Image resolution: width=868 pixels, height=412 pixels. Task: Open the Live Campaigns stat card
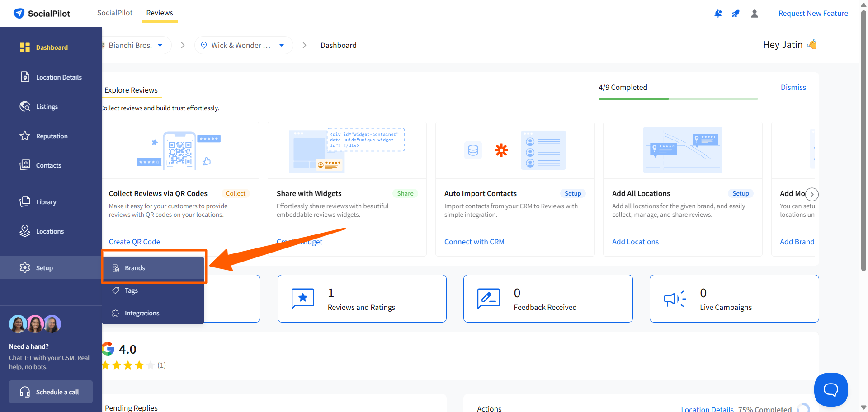click(x=734, y=299)
